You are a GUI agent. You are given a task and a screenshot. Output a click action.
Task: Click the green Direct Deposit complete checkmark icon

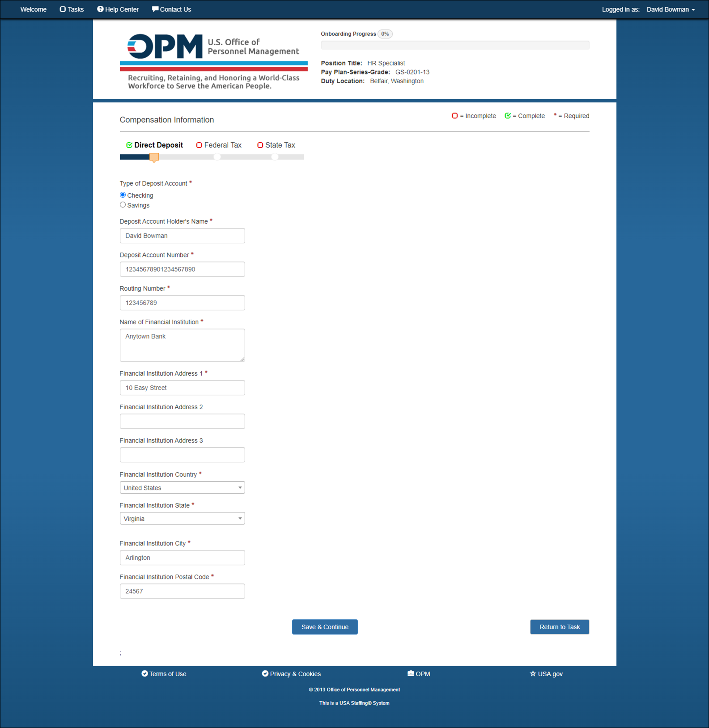click(x=129, y=145)
